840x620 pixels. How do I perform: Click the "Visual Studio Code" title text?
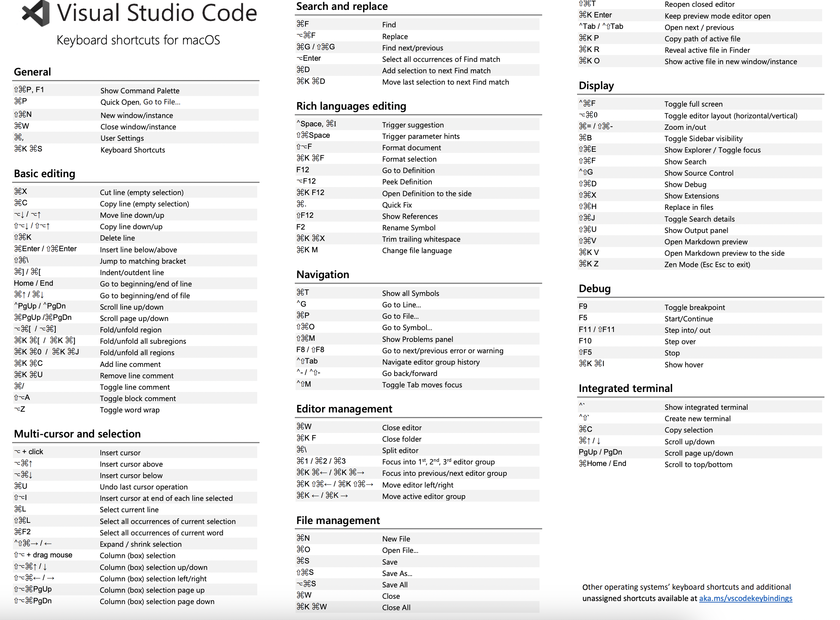pyautogui.click(x=157, y=13)
